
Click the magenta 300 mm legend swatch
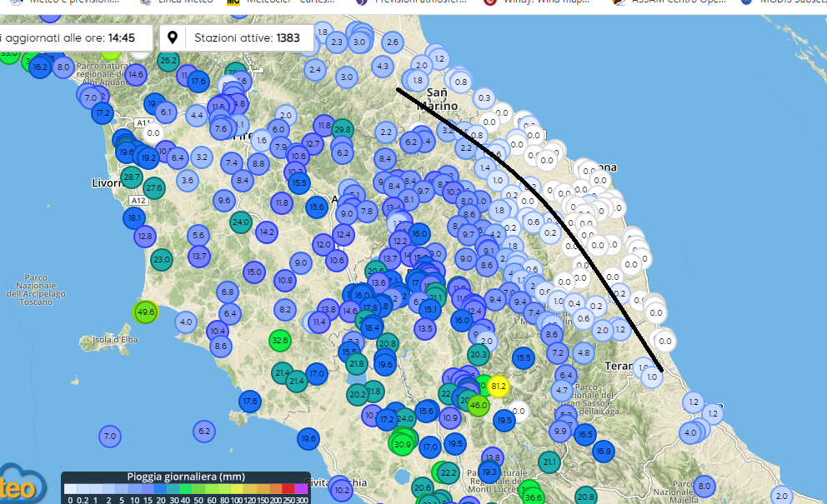[x=301, y=489]
